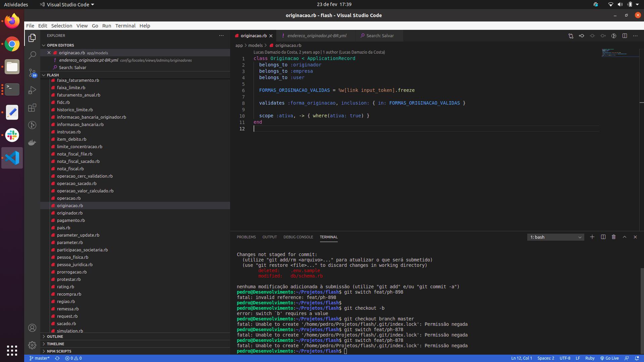This screenshot has width=644, height=362.
Task: Kill terminal with the trash icon
Action: tap(613, 237)
